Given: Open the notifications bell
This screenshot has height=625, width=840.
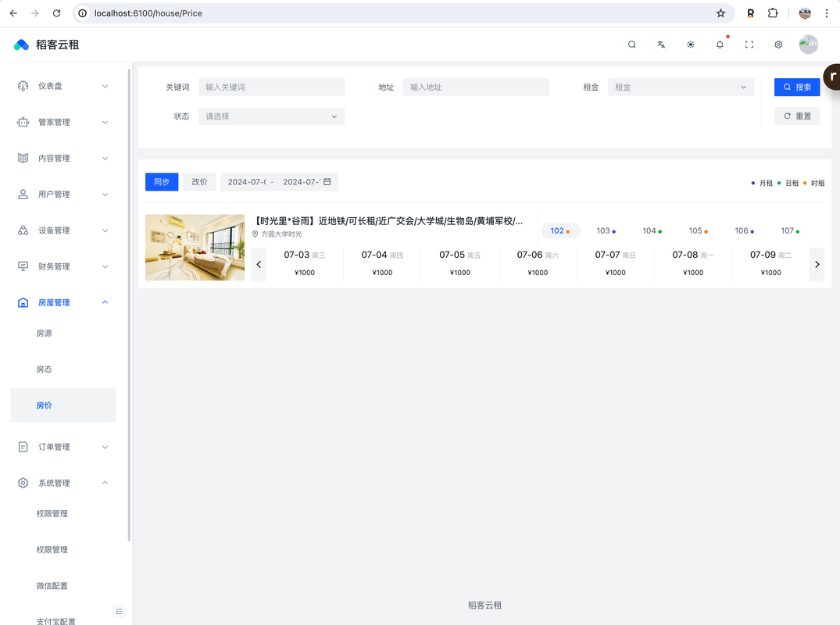Looking at the screenshot, I should [x=720, y=45].
